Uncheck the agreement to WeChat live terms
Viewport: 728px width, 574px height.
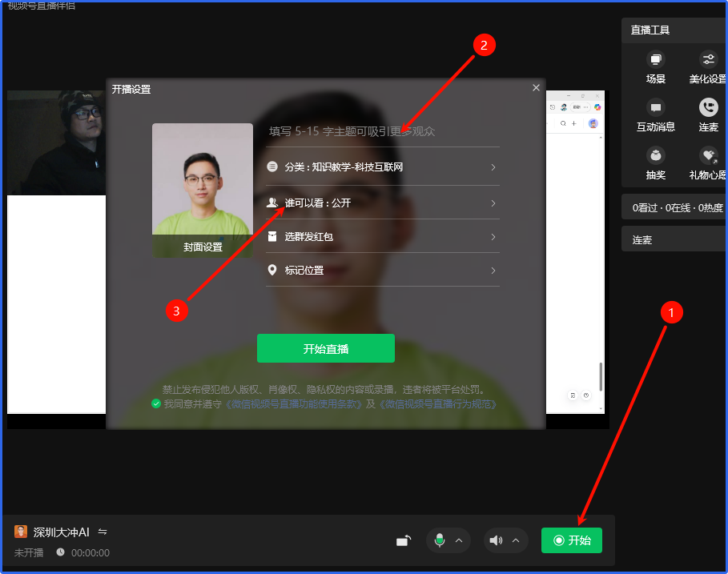(x=156, y=404)
